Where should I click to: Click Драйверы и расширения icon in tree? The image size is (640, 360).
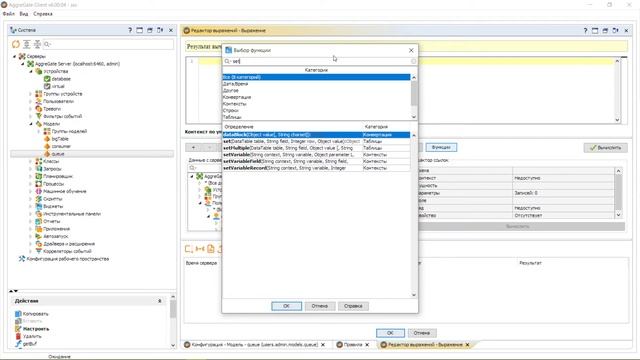39,244
